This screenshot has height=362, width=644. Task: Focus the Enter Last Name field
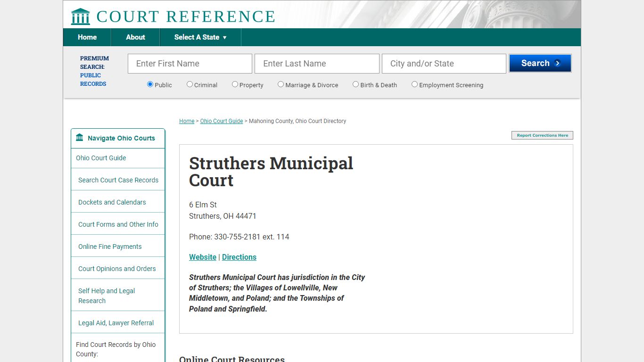[317, 64]
